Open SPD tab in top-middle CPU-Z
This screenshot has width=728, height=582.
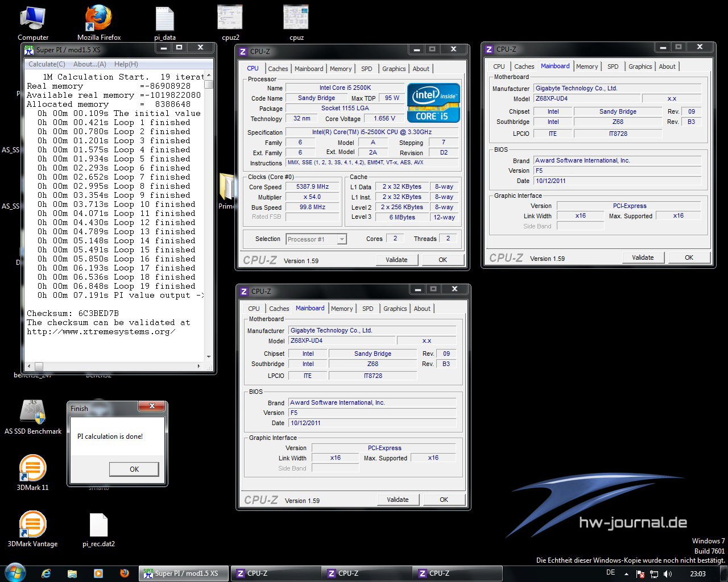pyautogui.click(x=367, y=69)
